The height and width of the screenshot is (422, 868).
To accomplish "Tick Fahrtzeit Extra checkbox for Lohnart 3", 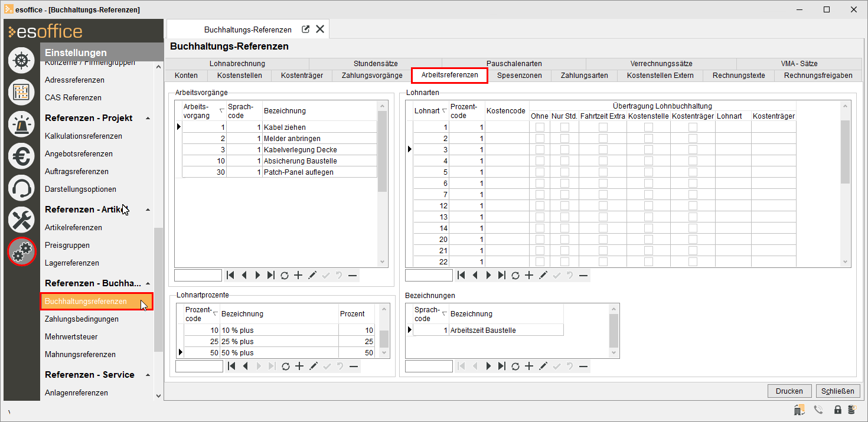I will pyautogui.click(x=603, y=149).
